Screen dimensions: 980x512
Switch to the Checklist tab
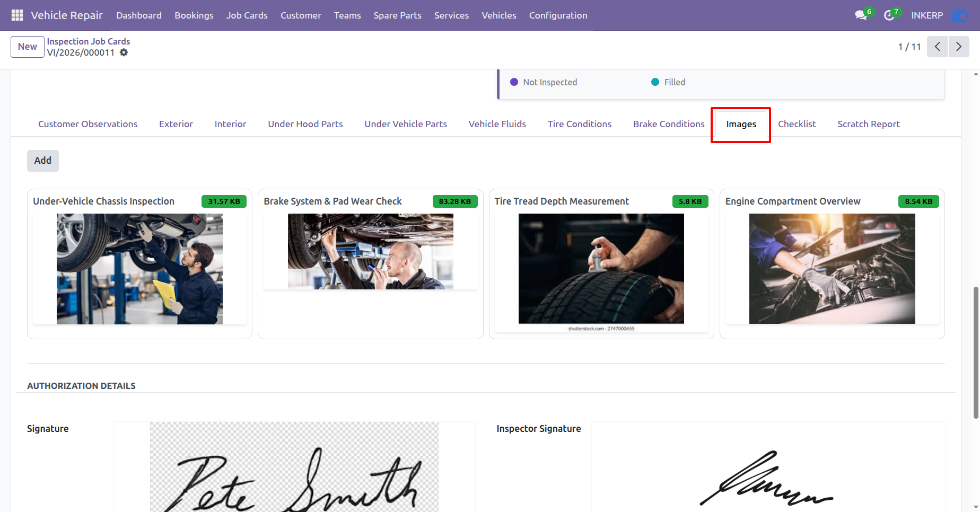tap(797, 124)
